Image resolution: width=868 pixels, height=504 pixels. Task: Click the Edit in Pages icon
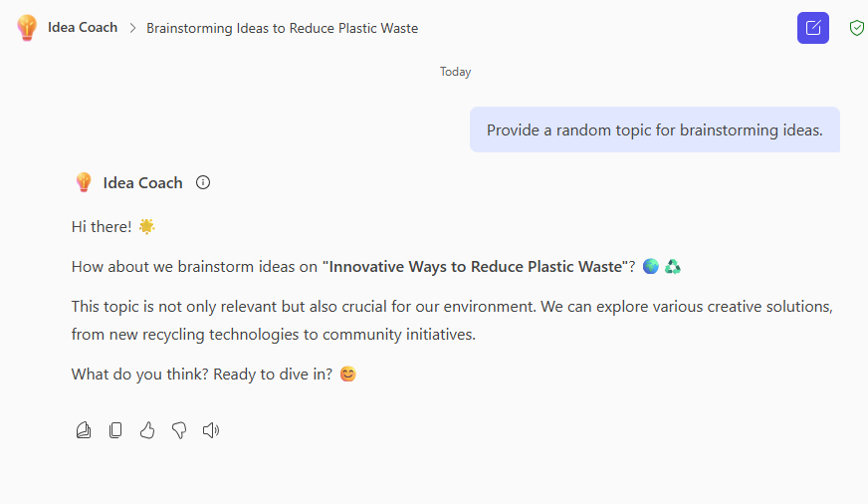coord(84,430)
